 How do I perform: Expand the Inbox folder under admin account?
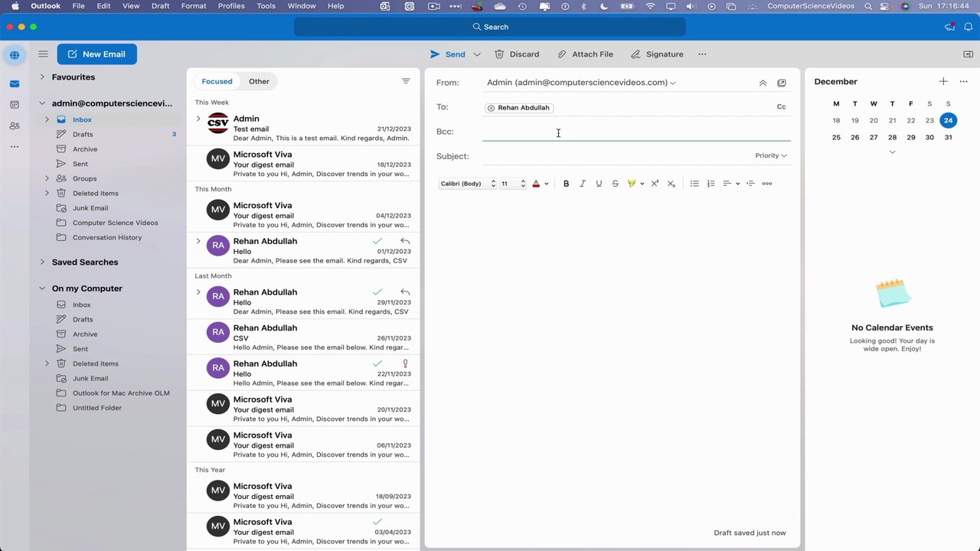pos(47,119)
